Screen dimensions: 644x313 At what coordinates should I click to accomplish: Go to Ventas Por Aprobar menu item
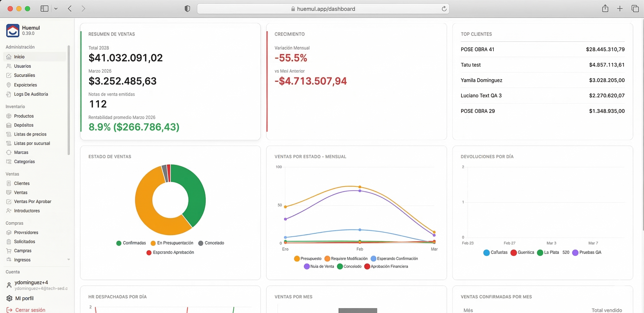pyautogui.click(x=33, y=202)
